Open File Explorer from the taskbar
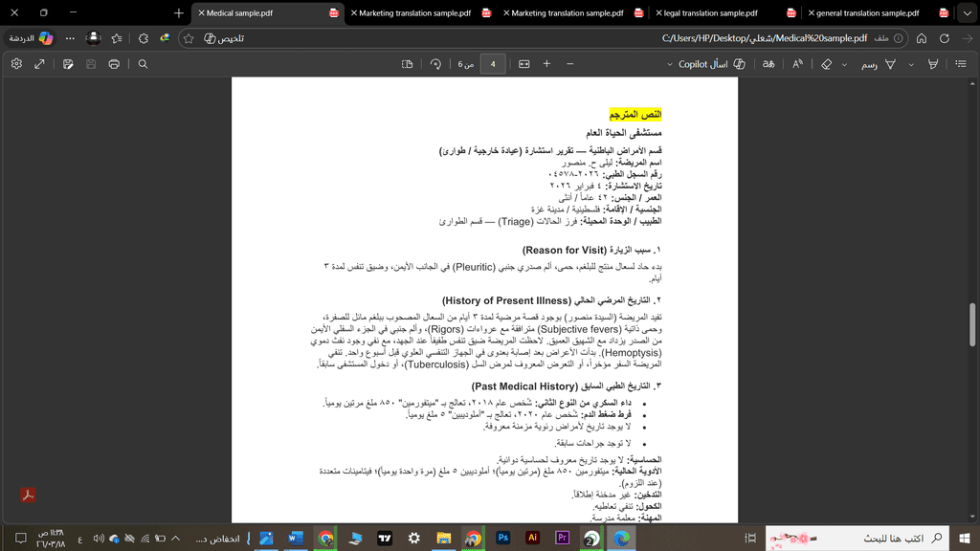 coord(444,538)
